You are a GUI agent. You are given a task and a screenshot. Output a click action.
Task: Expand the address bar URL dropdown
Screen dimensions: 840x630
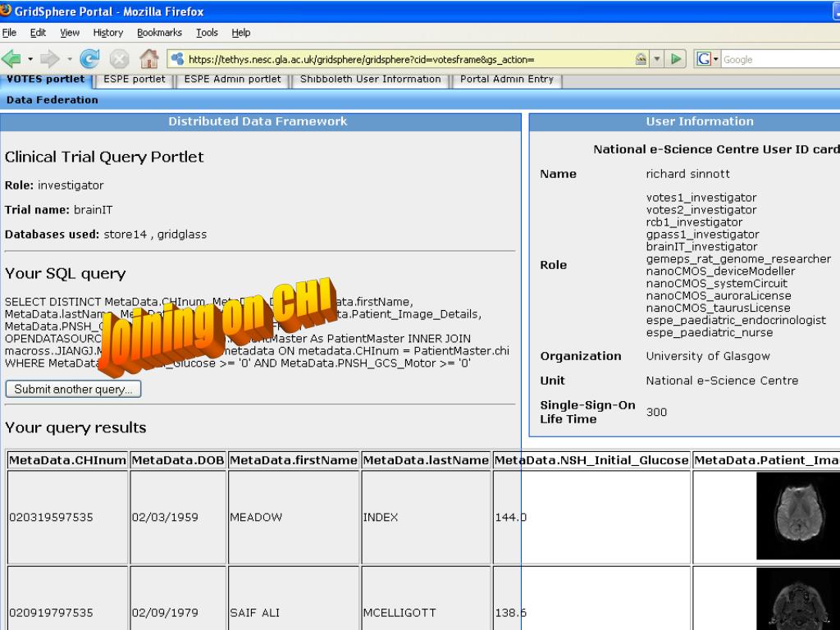[657, 59]
